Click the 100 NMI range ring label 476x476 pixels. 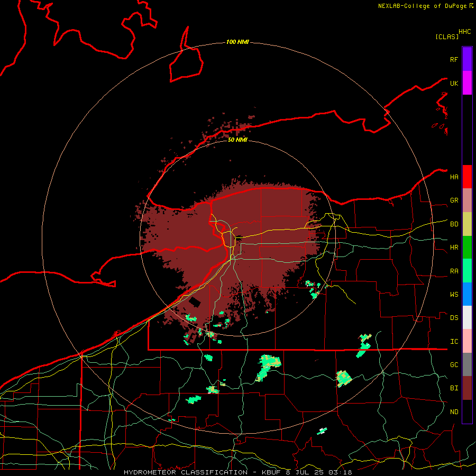click(x=237, y=42)
